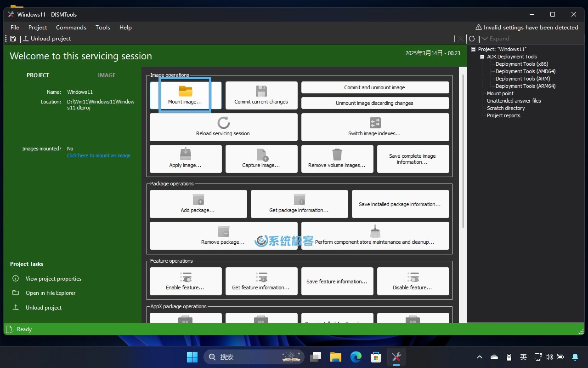The width and height of the screenshot is (588, 368).
Task: Open Task View on the taskbar
Action: pos(316,356)
